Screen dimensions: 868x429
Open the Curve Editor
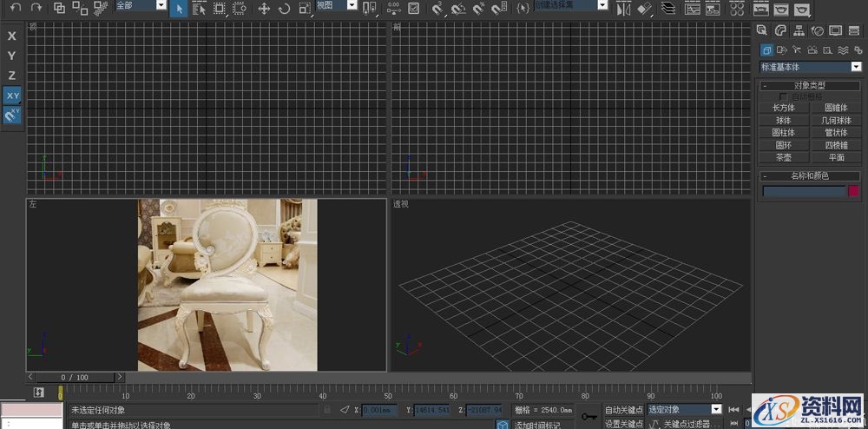pyautogui.click(x=692, y=9)
